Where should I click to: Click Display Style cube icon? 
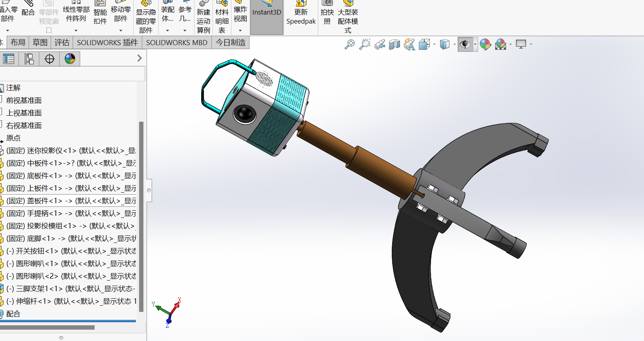[445, 44]
